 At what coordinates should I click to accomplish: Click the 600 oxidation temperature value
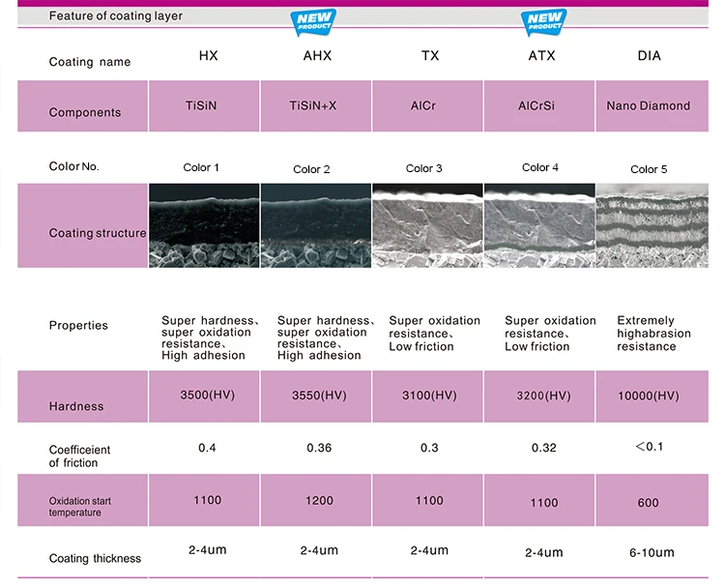649,503
